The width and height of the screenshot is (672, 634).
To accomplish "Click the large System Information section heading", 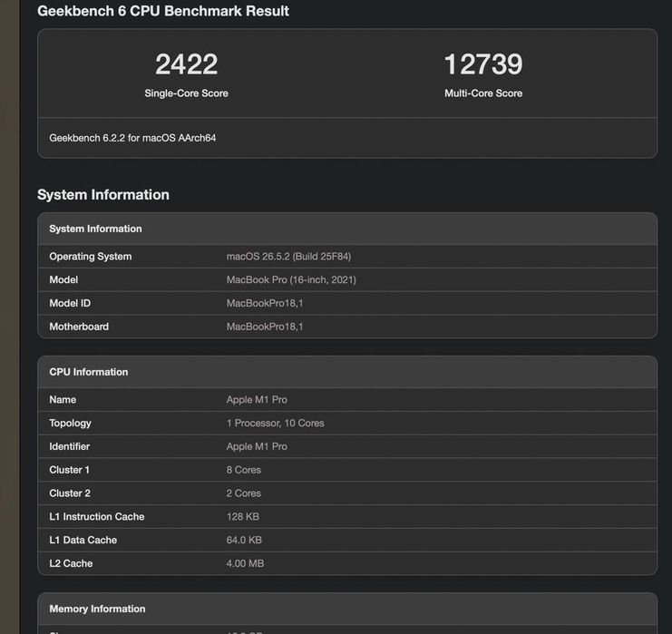I will [x=103, y=195].
